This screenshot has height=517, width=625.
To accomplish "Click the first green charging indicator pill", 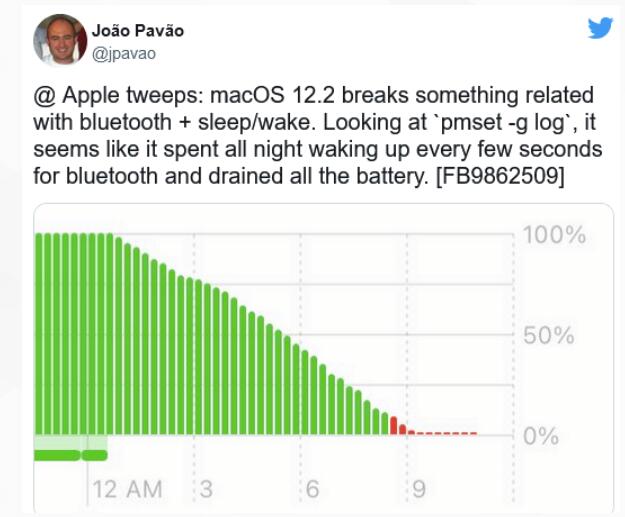I will pos(57,455).
